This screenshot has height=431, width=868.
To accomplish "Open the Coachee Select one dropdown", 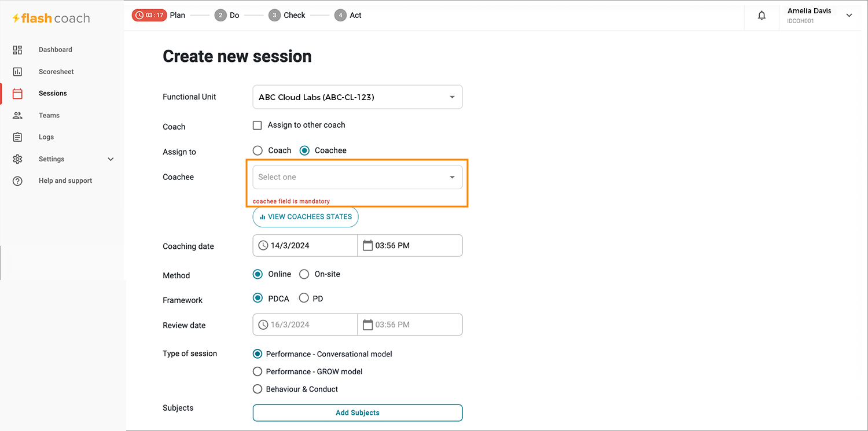I will point(358,177).
